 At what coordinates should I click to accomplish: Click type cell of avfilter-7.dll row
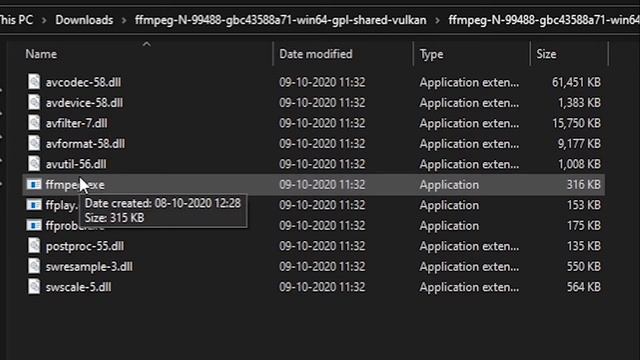(x=469, y=123)
